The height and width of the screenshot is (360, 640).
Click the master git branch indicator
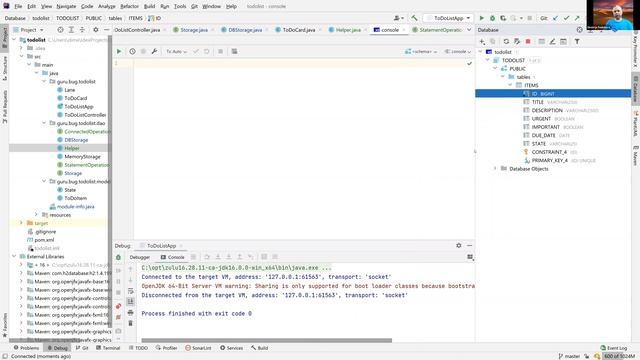[569, 356]
